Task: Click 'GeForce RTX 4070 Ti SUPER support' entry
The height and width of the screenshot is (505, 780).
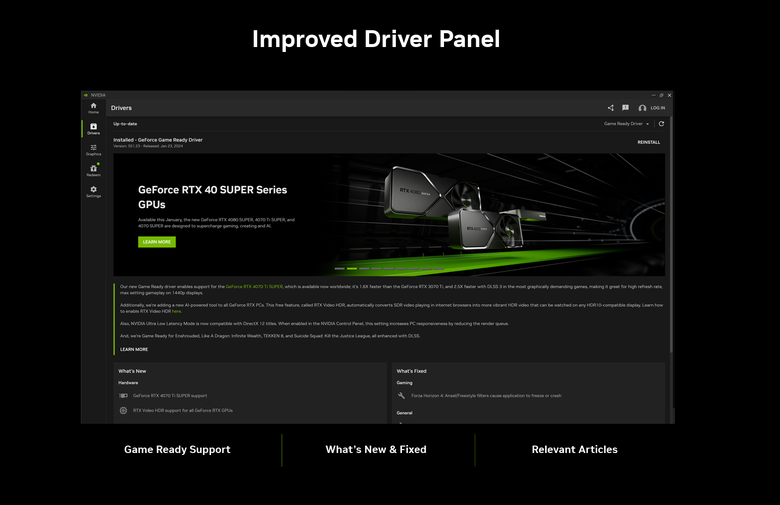Action: 170,396
